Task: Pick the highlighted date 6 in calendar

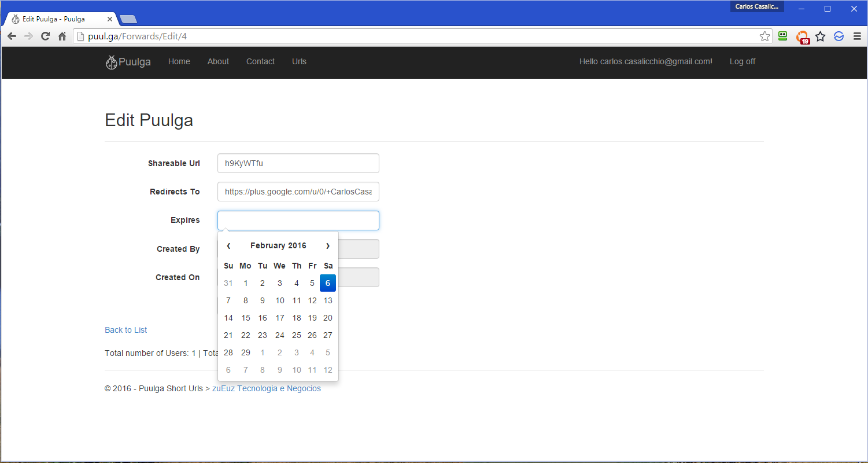Action: click(328, 283)
